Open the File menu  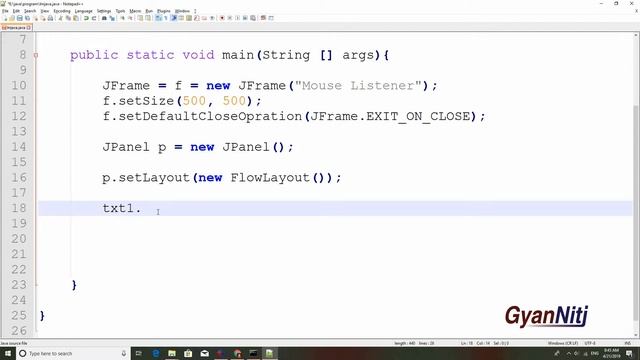(5, 11)
